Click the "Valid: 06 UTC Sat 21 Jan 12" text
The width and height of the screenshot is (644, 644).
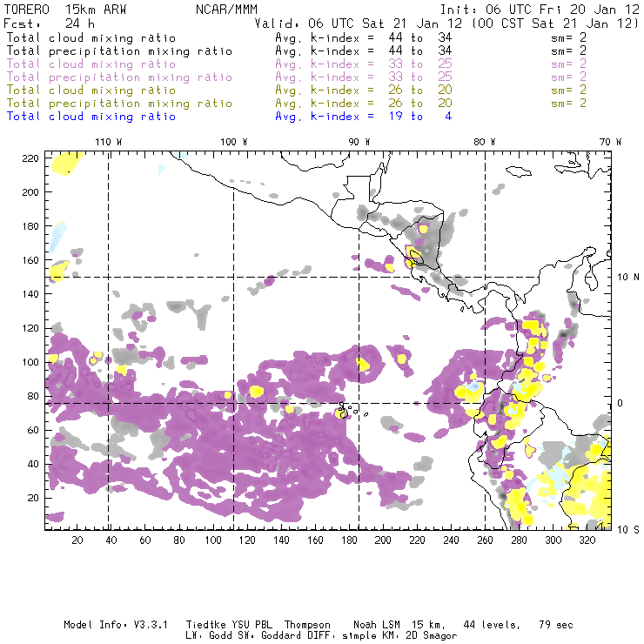(x=359, y=23)
